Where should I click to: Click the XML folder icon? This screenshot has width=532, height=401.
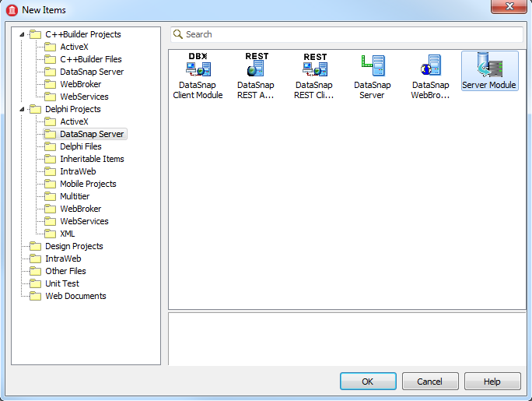click(x=50, y=234)
